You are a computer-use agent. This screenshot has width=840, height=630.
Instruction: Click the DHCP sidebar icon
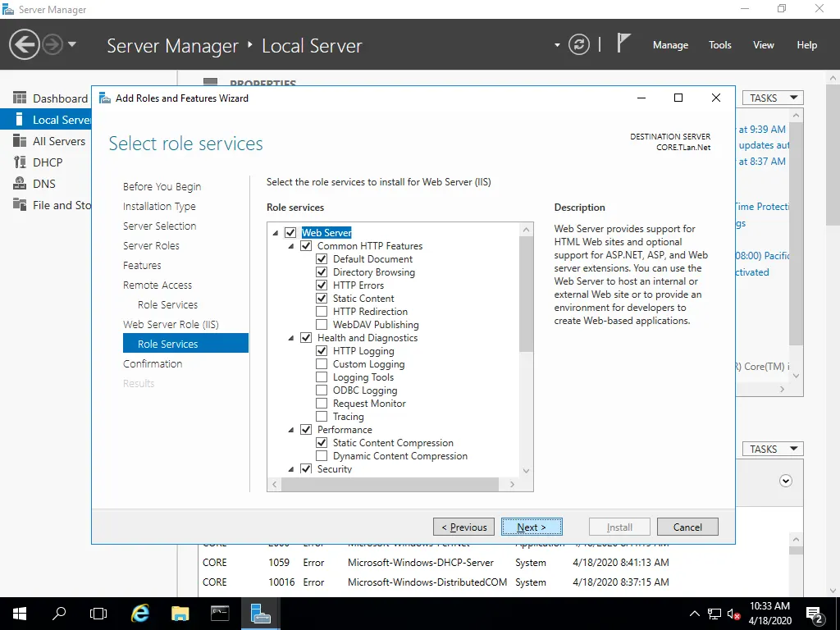20,162
